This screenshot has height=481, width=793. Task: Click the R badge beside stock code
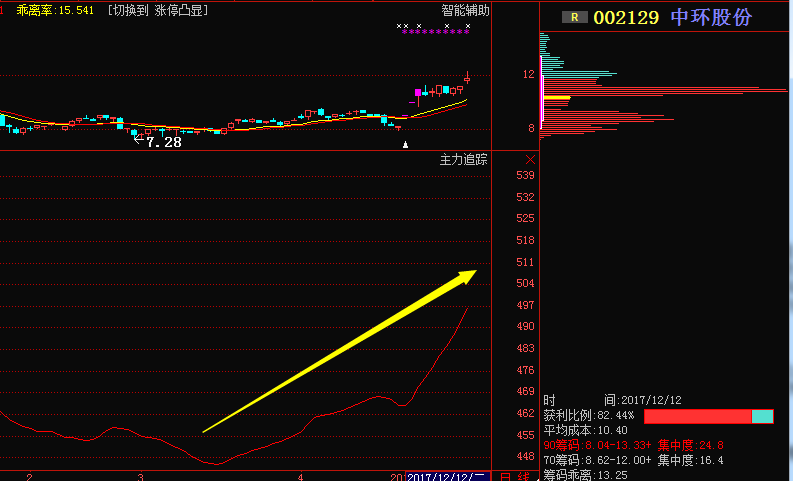[x=574, y=17]
